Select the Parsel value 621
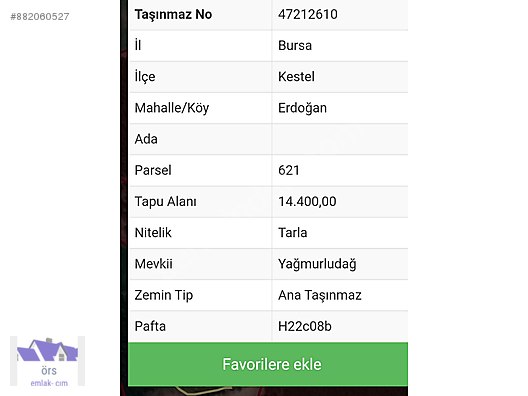528x396 pixels. coord(289,170)
